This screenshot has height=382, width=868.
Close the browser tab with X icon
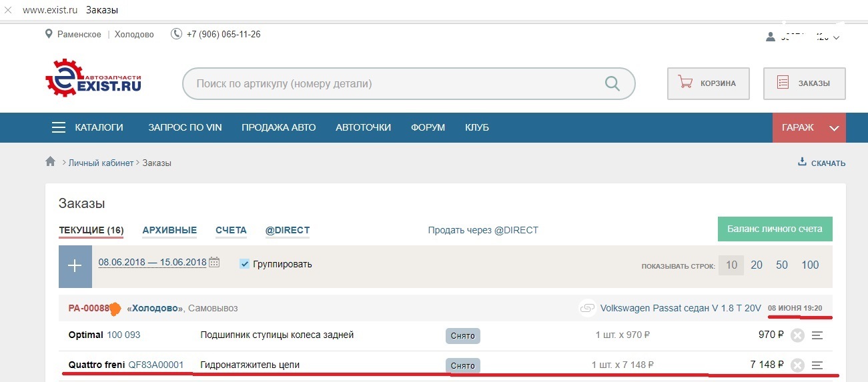tap(8, 11)
